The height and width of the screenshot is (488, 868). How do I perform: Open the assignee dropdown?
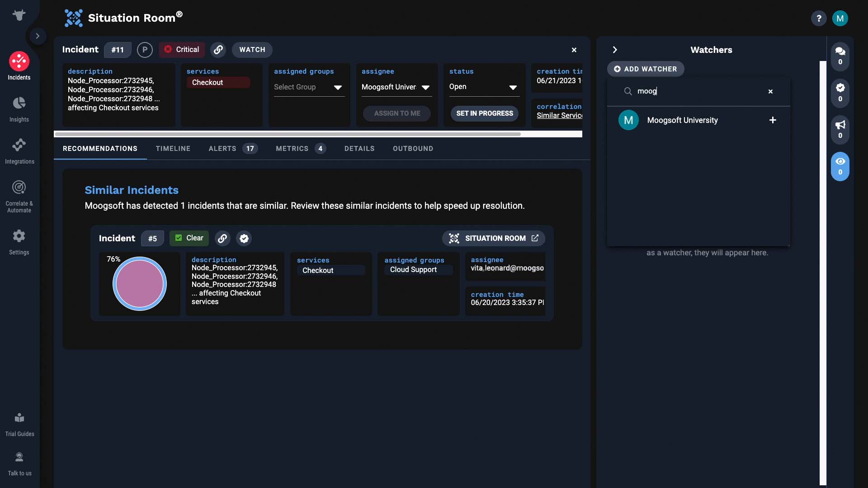396,87
